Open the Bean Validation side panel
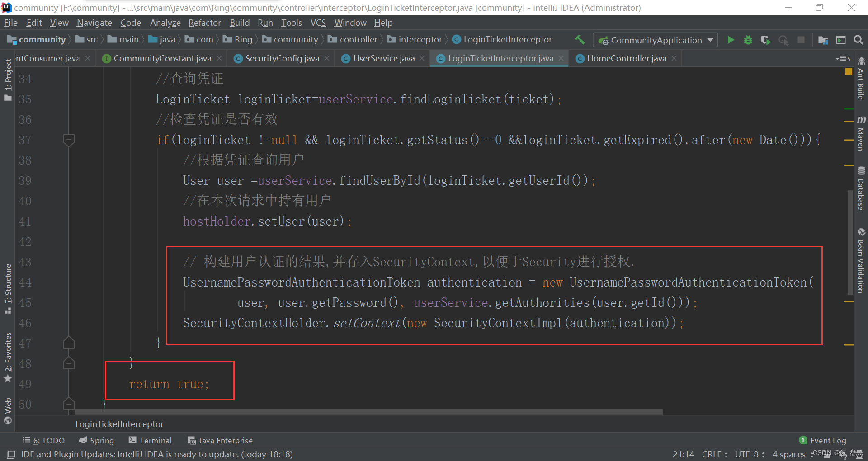 (x=861, y=261)
